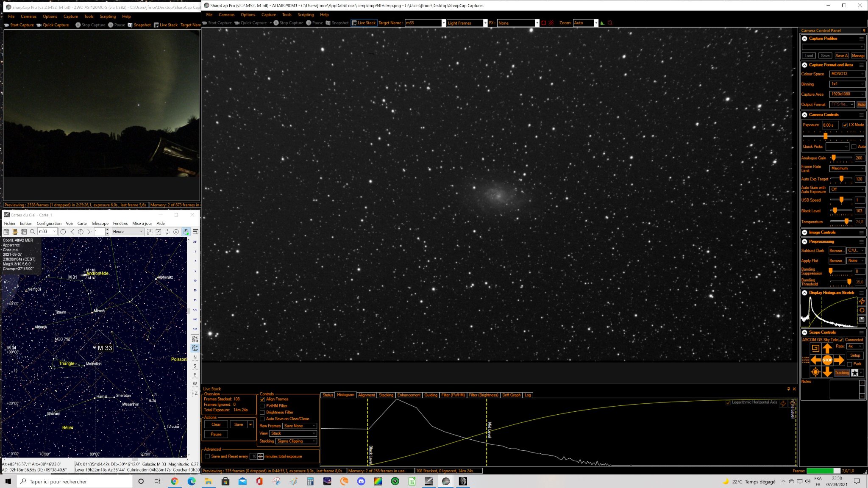Click scope move down arrow button
Viewport: 868px width, 488px height.
[827, 372]
